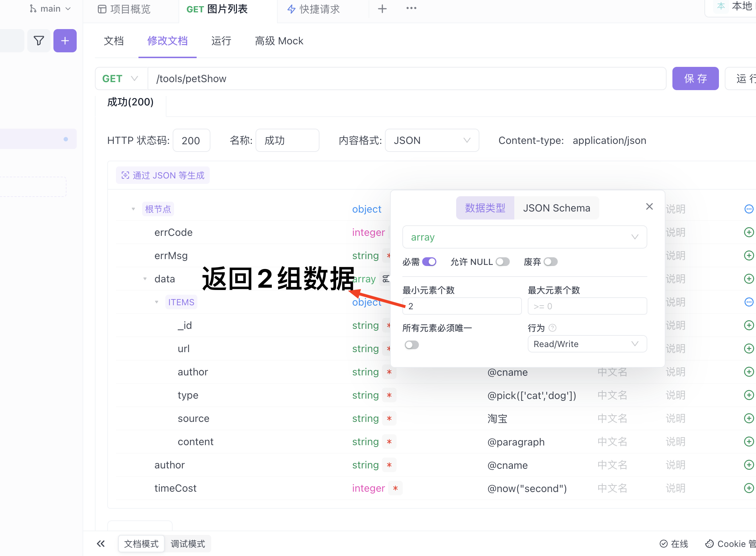Collapse the data array node
The width and height of the screenshot is (756, 556).
tap(145, 279)
